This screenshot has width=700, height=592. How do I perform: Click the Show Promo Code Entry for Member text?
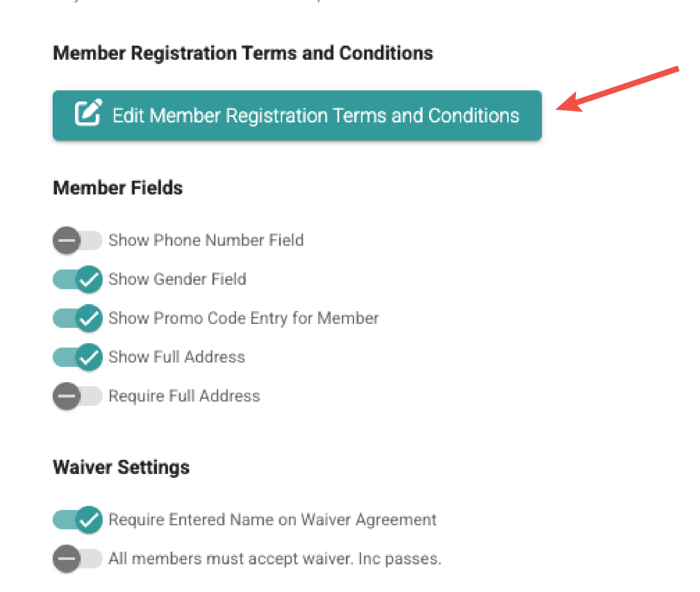(x=244, y=318)
